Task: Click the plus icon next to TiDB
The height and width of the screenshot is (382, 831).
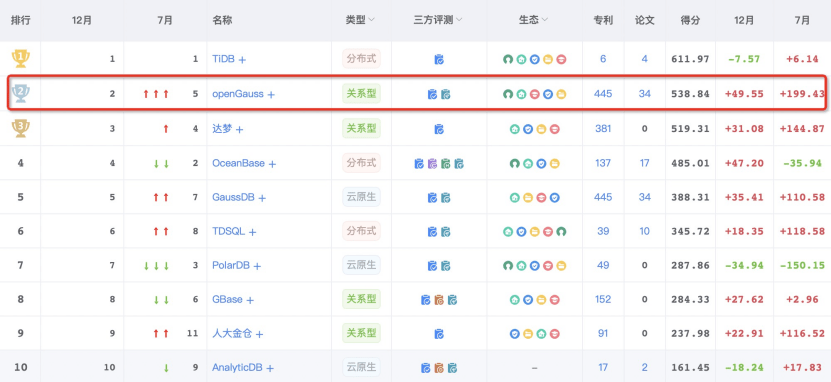Action: pos(242,60)
